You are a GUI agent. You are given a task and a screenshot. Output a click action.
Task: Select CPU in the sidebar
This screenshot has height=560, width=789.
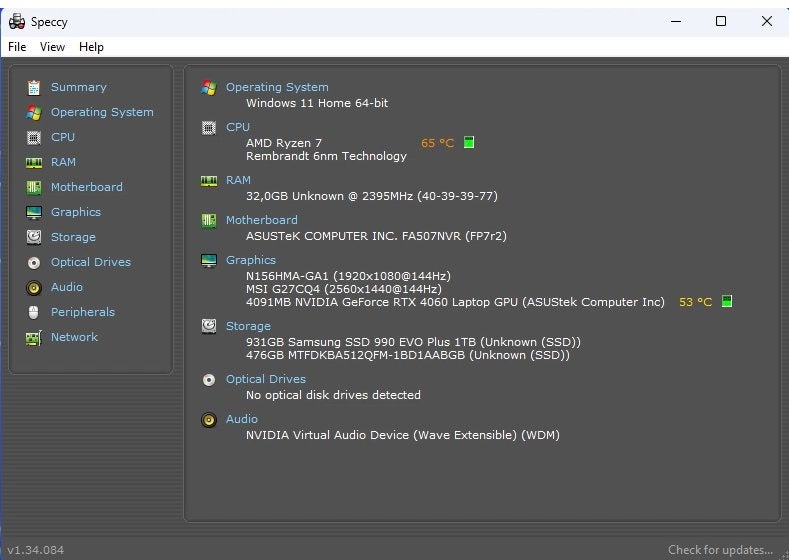point(63,137)
